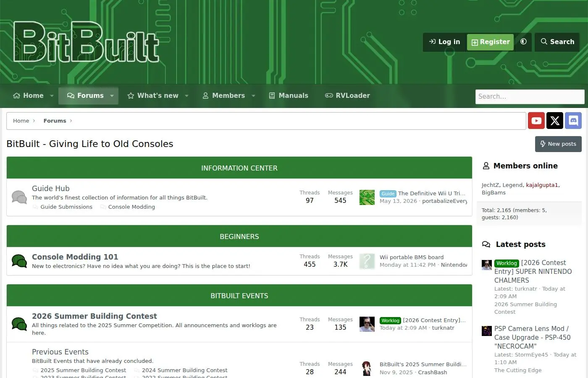Expand the Home menu dropdown arrow

52,96
